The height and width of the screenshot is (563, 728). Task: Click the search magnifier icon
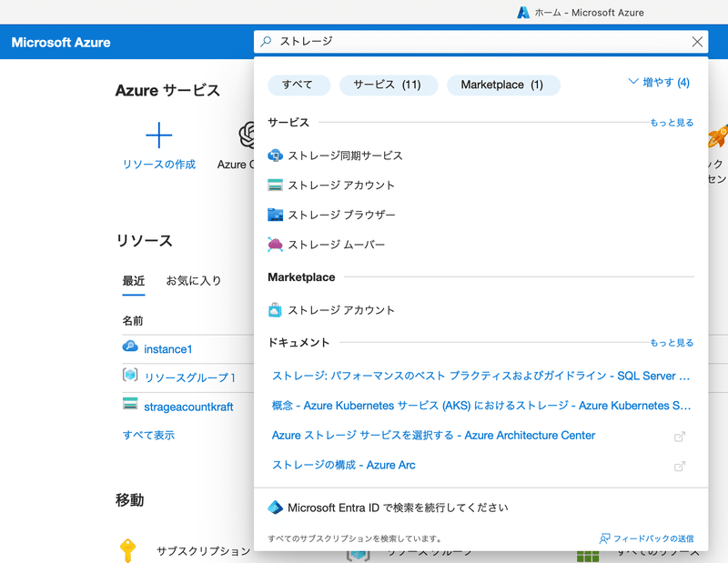click(x=266, y=41)
